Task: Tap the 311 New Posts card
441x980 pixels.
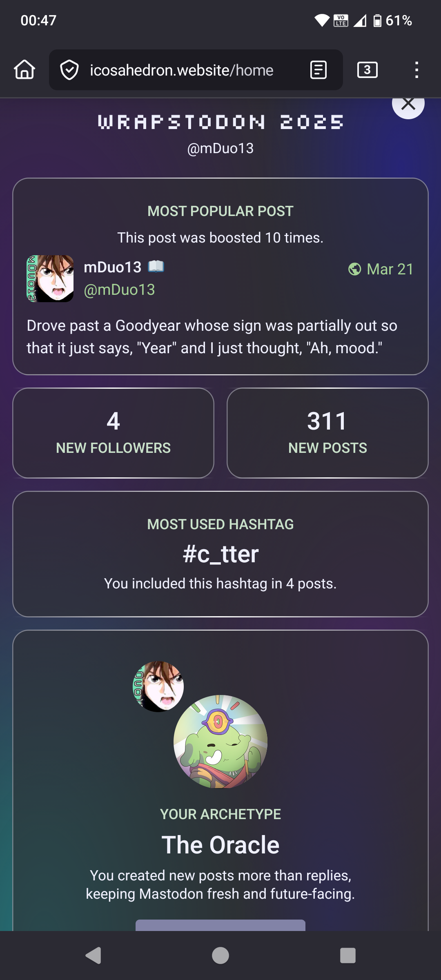Action: [327, 433]
